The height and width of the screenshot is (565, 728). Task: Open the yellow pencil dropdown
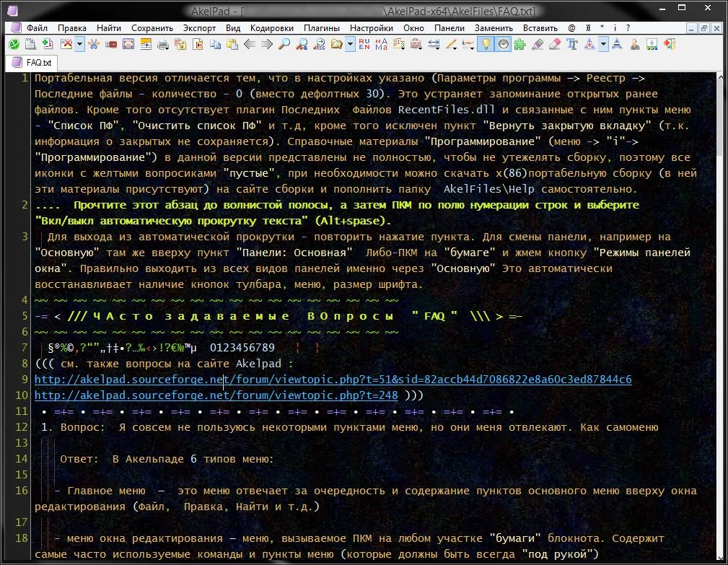[x=451, y=44]
